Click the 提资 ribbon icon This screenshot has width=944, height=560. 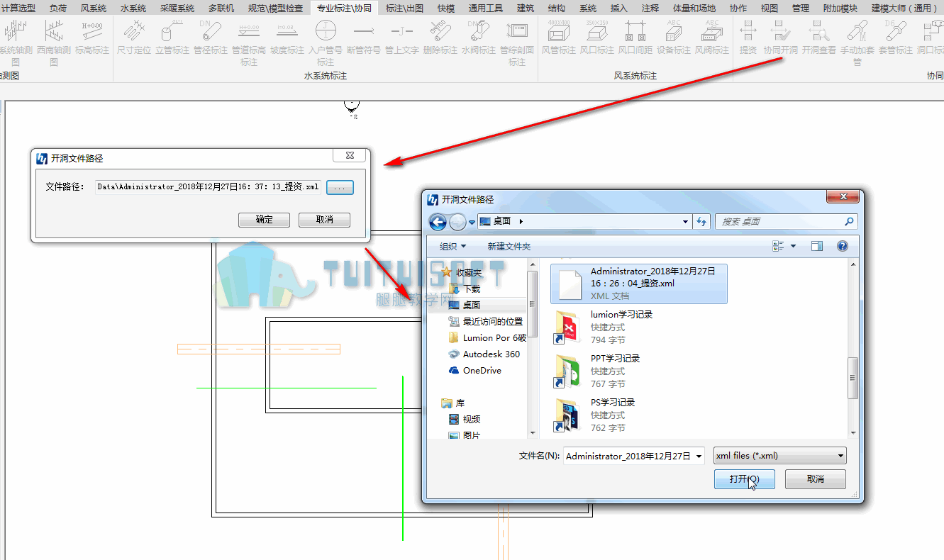pyautogui.click(x=748, y=37)
